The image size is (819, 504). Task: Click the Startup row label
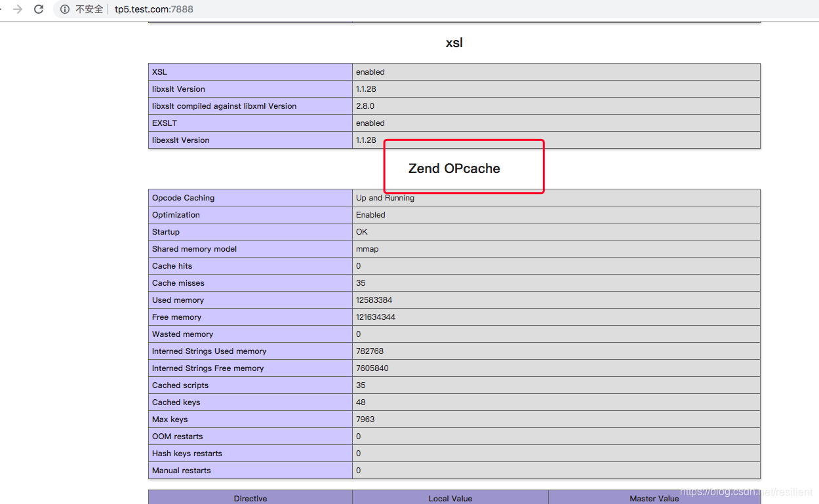pyautogui.click(x=166, y=232)
